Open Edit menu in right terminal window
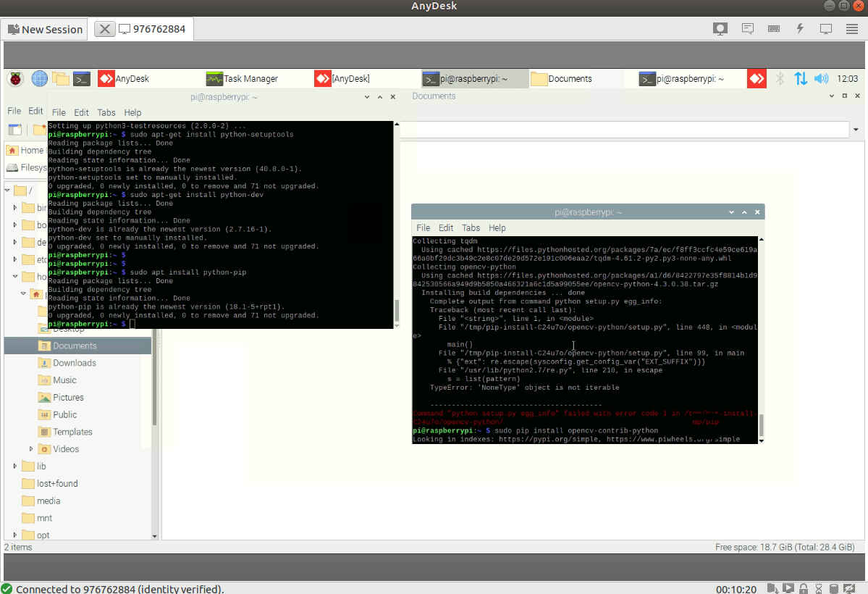 click(x=446, y=227)
